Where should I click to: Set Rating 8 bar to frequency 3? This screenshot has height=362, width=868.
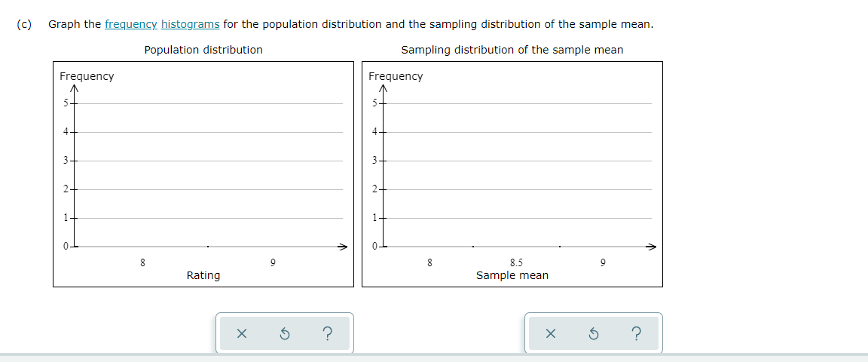pos(142,161)
